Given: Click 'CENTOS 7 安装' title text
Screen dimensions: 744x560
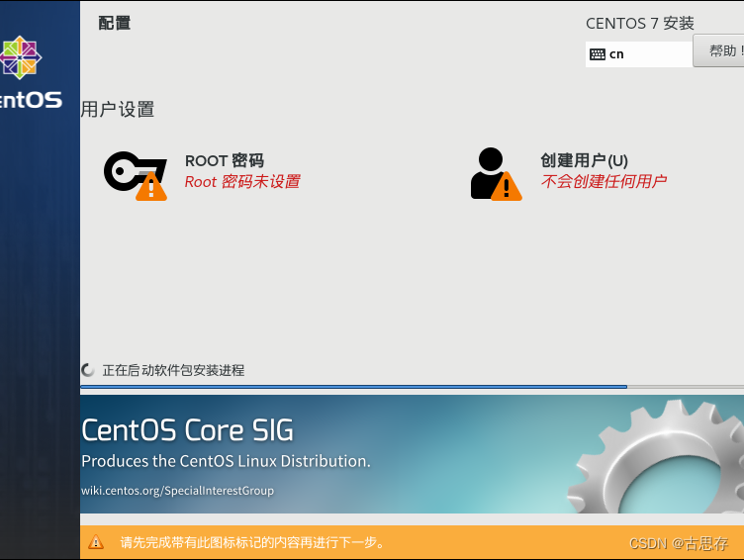Looking at the screenshot, I should pyautogui.click(x=639, y=24).
